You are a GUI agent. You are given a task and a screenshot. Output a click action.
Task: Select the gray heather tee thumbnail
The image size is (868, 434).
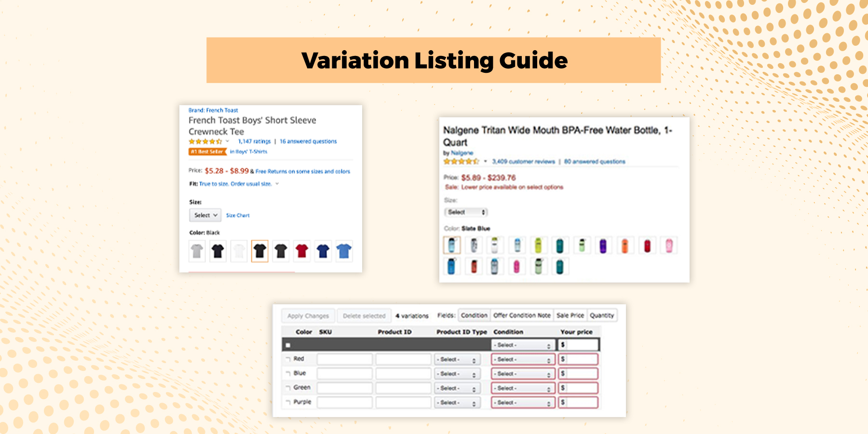pos(197,250)
